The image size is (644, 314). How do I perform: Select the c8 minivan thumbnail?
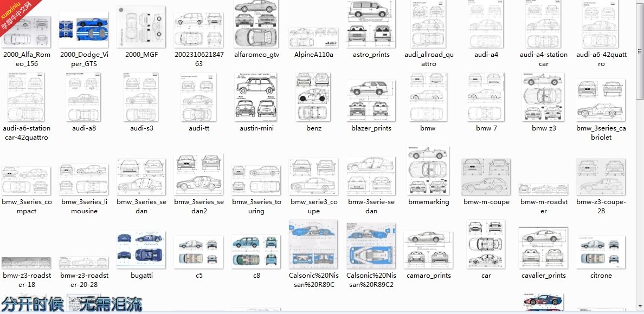(x=256, y=252)
